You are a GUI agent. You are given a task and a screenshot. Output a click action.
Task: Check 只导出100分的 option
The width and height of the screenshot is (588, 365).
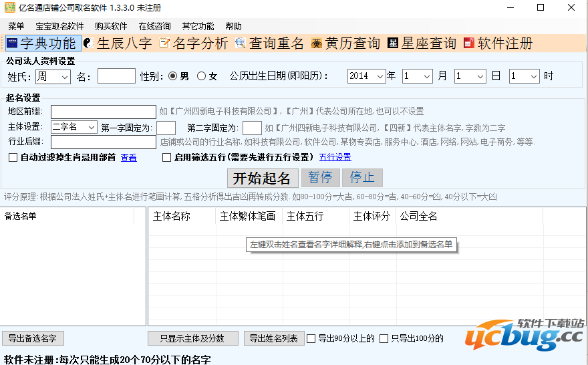[x=384, y=339]
